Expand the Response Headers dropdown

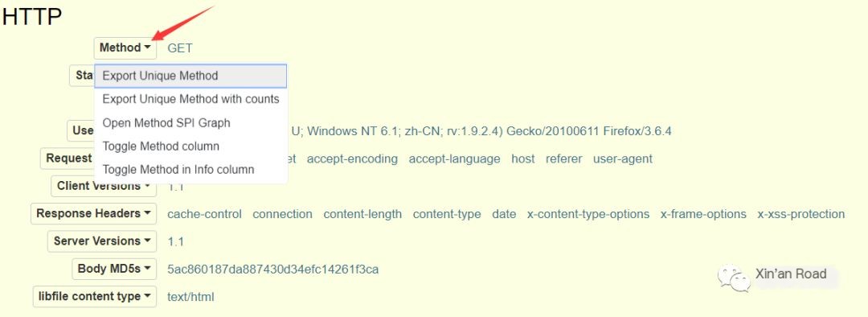point(93,213)
